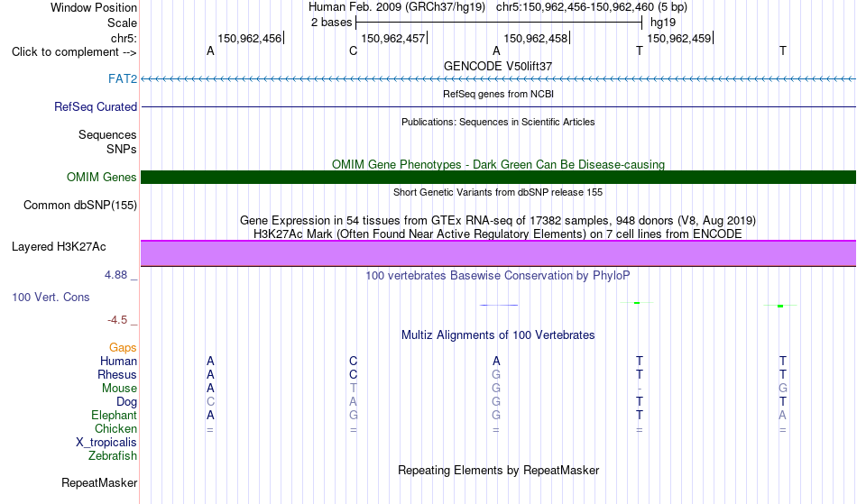Click Repeating Elements by RepeatMasker title

point(499,470)
